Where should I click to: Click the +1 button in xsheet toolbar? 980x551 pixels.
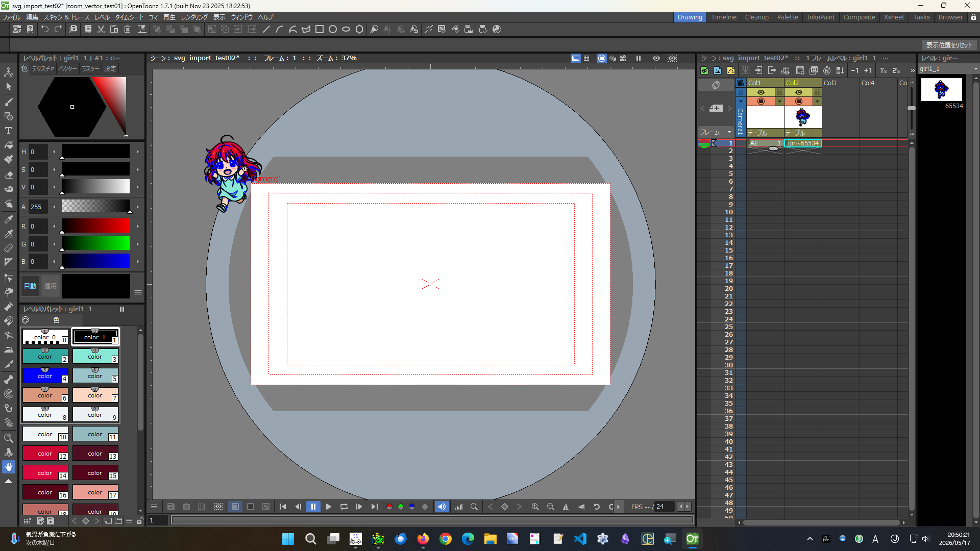pyautogui.click(x=868, y=70)
